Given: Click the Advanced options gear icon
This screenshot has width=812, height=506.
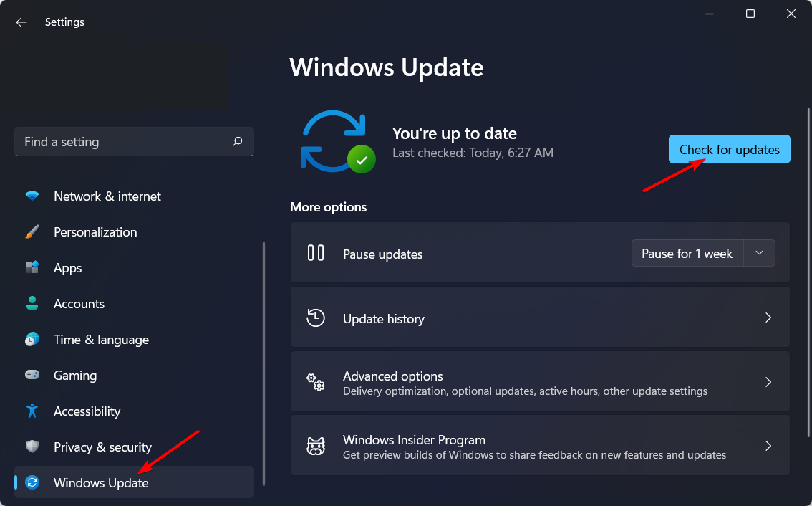Looking at the screenshot, I should (x=315, y=381).
